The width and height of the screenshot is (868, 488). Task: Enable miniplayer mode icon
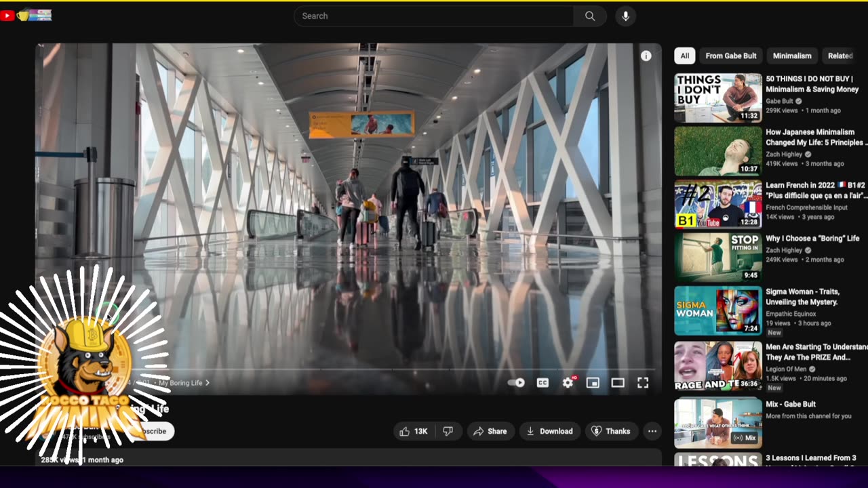click(x=593, y=383)
